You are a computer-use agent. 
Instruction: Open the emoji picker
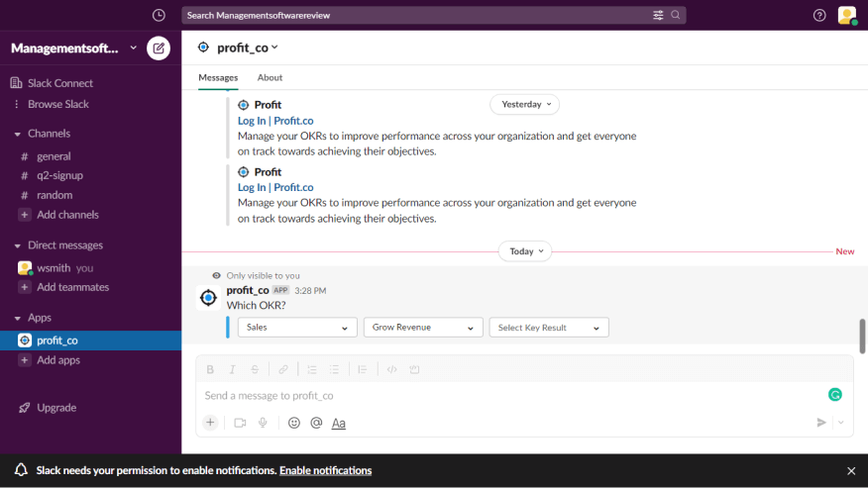coord(294,423)
